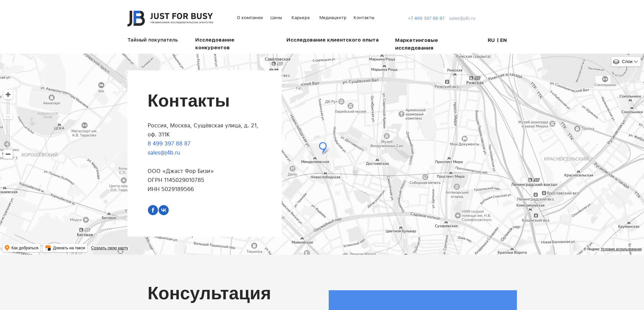Zoom in on the map
Viewport: 644px width, 310px height.
click(x=8, y=95)
